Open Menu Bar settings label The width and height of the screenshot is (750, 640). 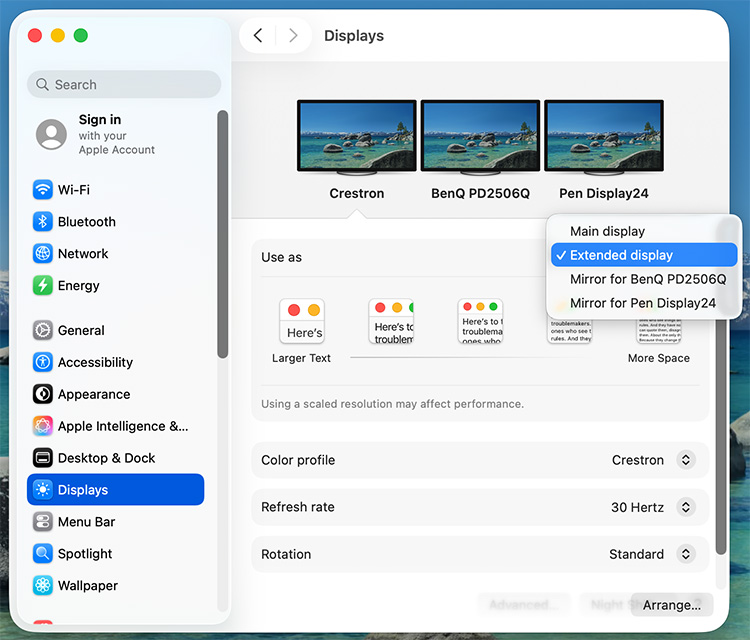86,521
